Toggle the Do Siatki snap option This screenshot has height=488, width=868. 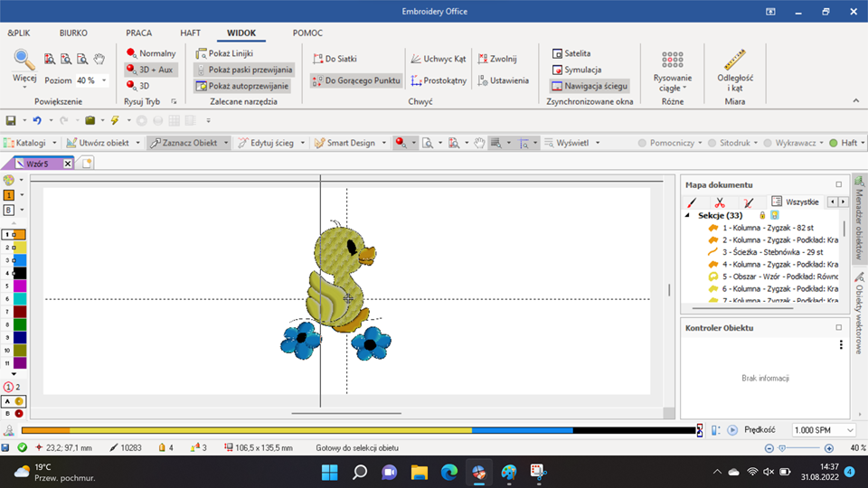[x=335, y=59]
